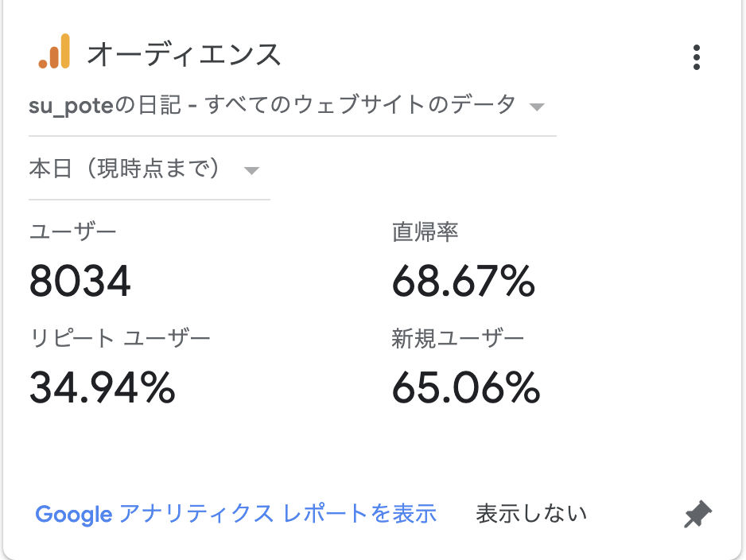Screen dimensions: 746x560
Task: Select the ユーザー count 8034
Action: coord(80,281)
